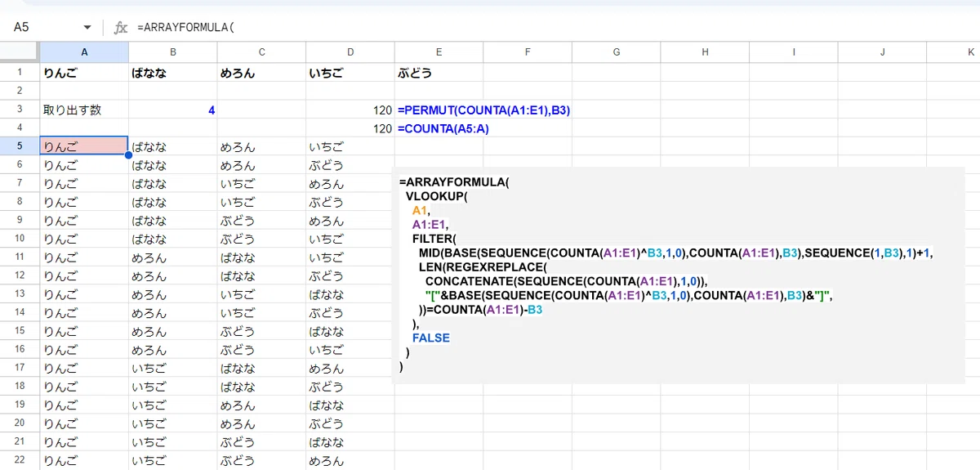This screenshot has height=470, width=980.
Task: Click cell A3 labeled 取り出す数
Action: click(x=84, y=110)
